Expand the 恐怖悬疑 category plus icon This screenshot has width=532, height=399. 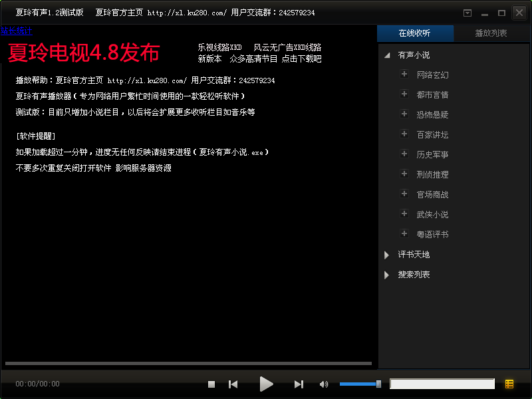pos(404,114)
